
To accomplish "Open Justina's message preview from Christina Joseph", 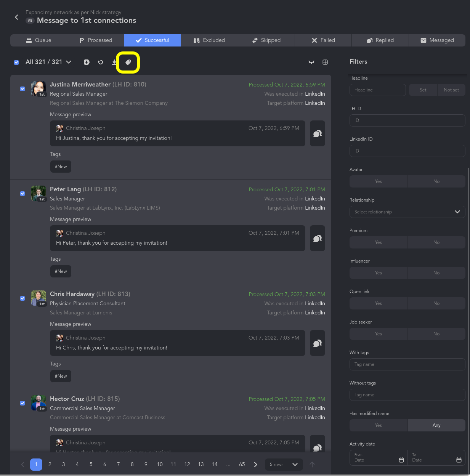I will (178, 133).
